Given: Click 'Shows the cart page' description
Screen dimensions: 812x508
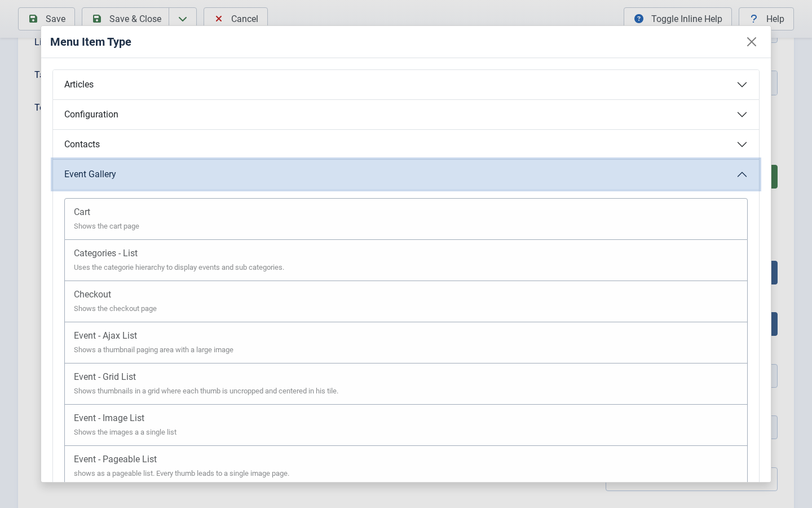Looking at the screenshot, I should 107,226.
